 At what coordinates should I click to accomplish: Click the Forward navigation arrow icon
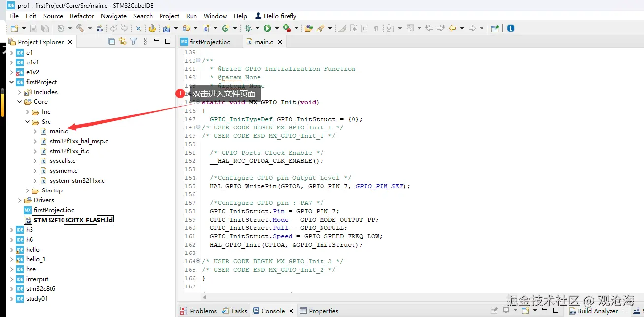[x=472, y=29]
